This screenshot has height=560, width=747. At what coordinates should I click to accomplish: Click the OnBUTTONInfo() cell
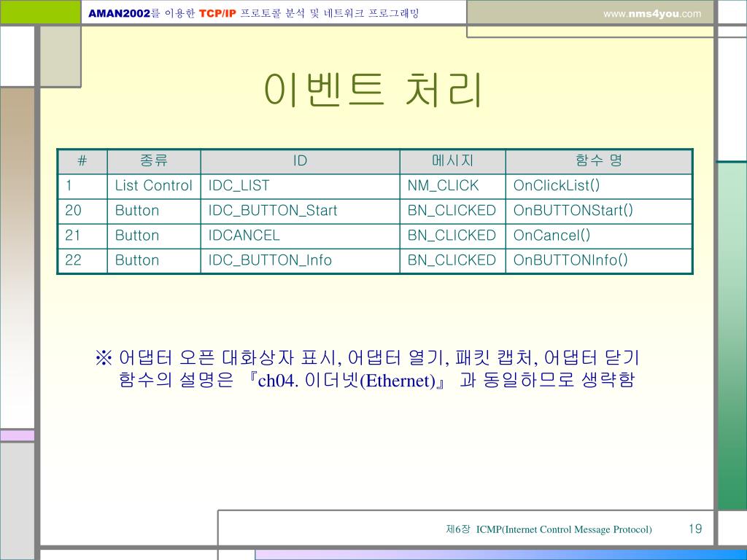(599, 260)
